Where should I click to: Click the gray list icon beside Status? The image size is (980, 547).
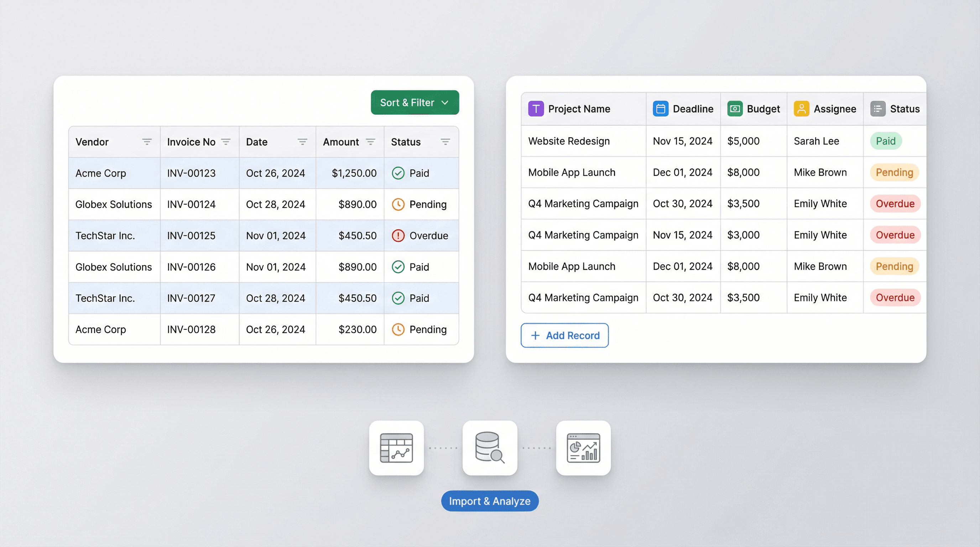click(x=878, y=109)
